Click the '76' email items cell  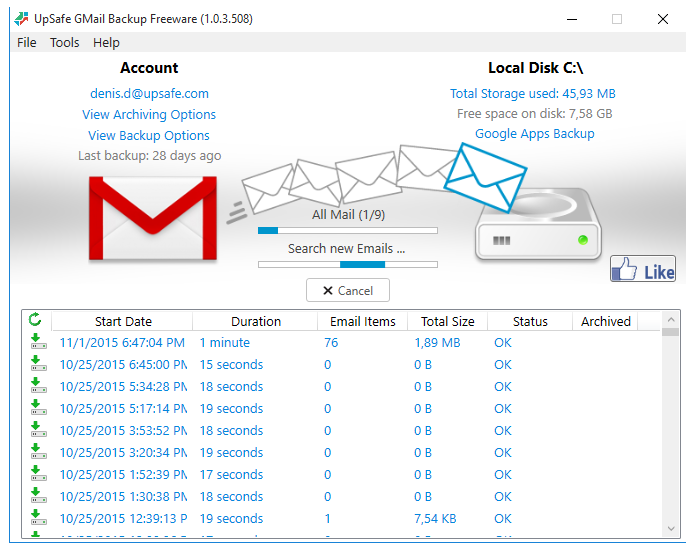331,342
